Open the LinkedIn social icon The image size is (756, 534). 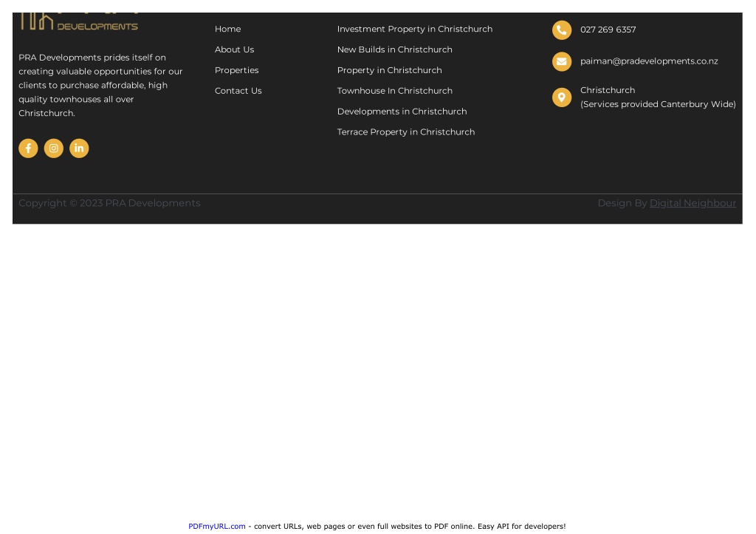tap(79, 148)
